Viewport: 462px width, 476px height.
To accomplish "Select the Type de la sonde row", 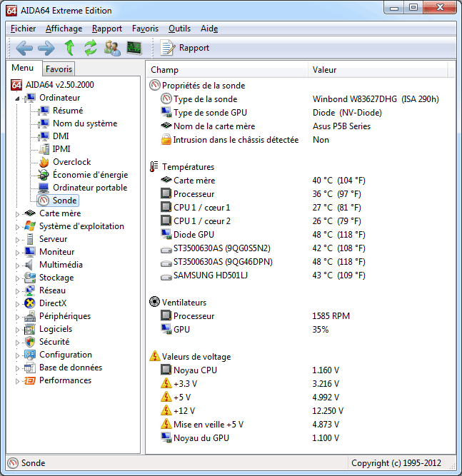I will coord(300,99).
